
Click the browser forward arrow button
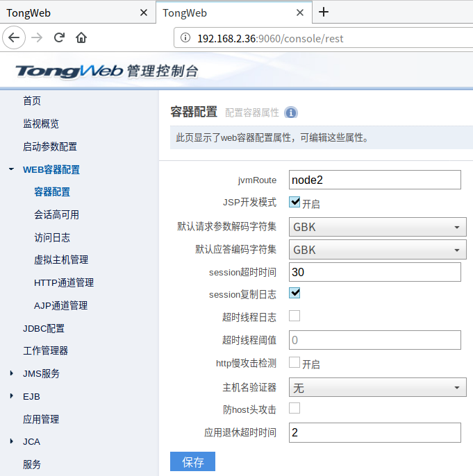(x=37, y=37)
